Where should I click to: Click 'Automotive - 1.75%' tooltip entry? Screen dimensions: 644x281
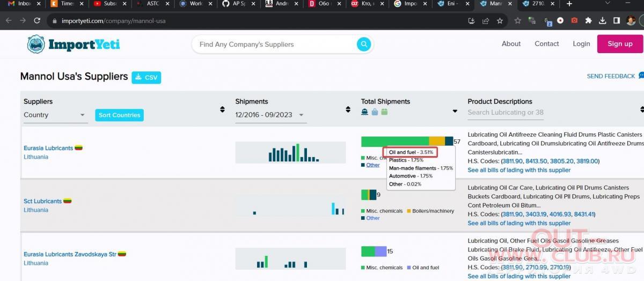click(411, 176)
